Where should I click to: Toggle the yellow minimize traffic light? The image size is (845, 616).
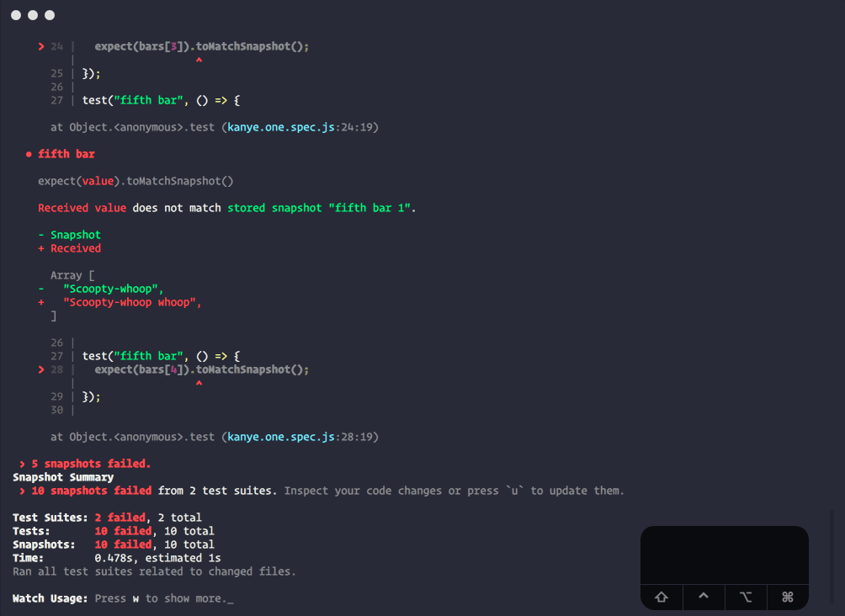point(33,14)
